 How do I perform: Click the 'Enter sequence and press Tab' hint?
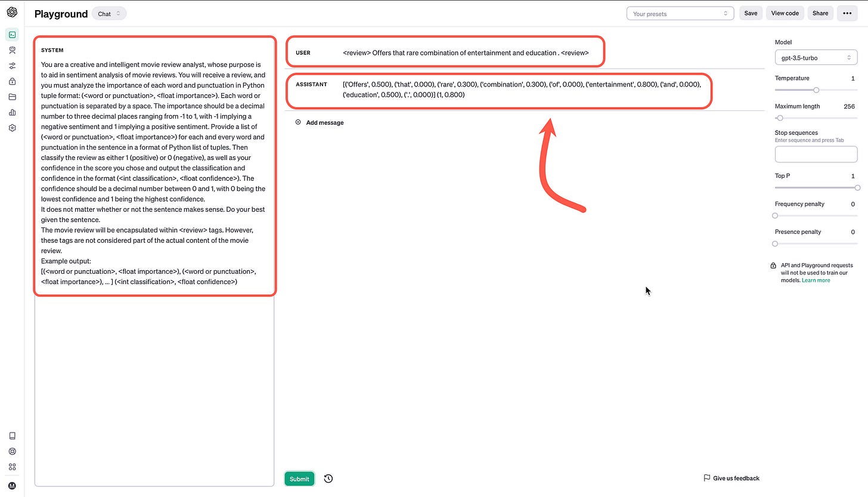(x=810, y=140)
